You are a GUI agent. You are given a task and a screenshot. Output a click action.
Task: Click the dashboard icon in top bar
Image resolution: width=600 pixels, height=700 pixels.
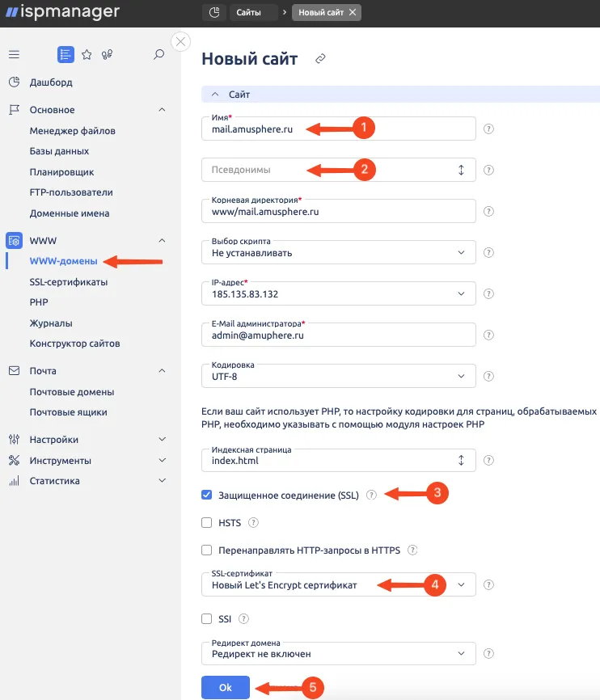[214, 12]
